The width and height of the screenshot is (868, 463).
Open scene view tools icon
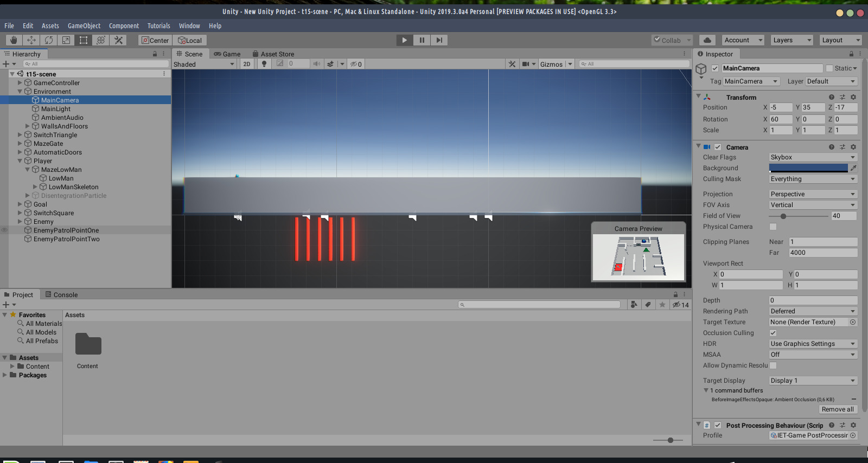(x=512, y=64)
